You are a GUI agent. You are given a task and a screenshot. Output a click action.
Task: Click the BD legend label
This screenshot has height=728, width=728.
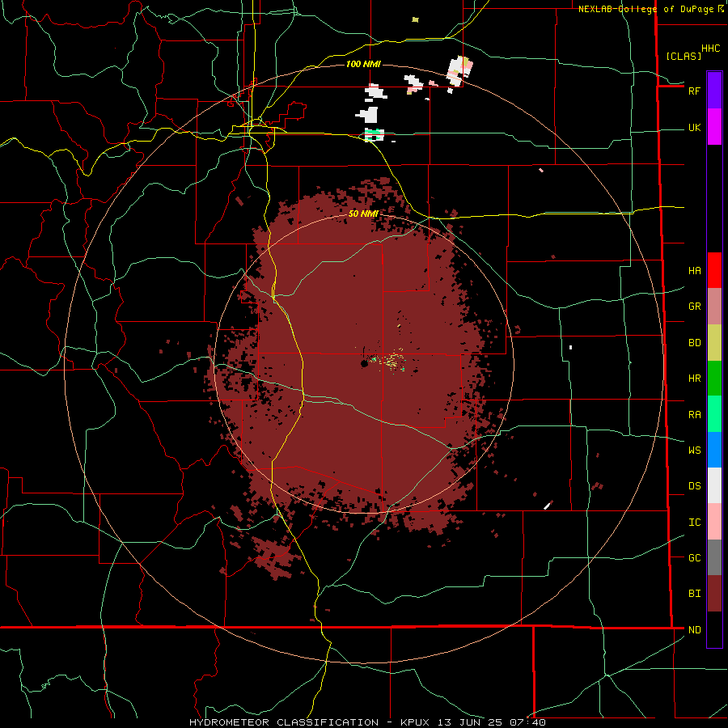coord(694,343)
